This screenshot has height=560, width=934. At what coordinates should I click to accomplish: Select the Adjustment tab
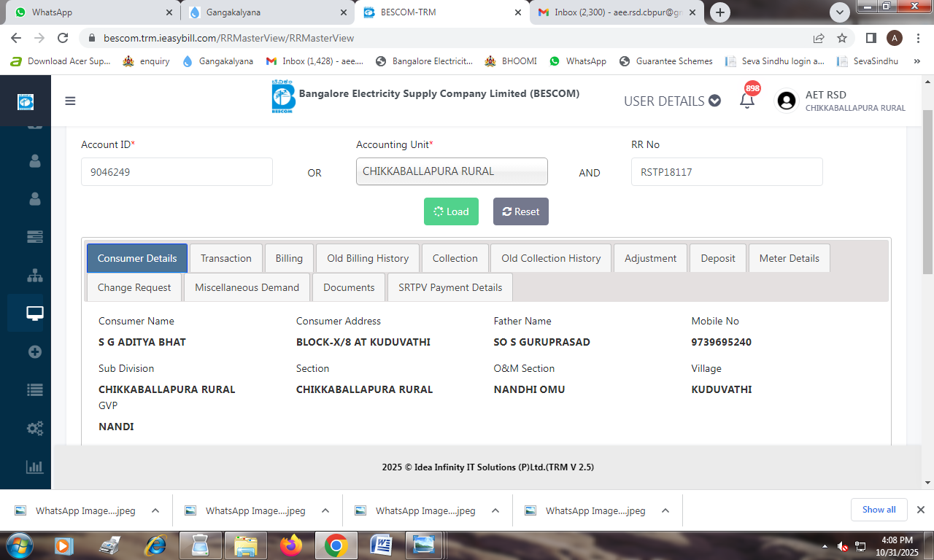point(651,258)
